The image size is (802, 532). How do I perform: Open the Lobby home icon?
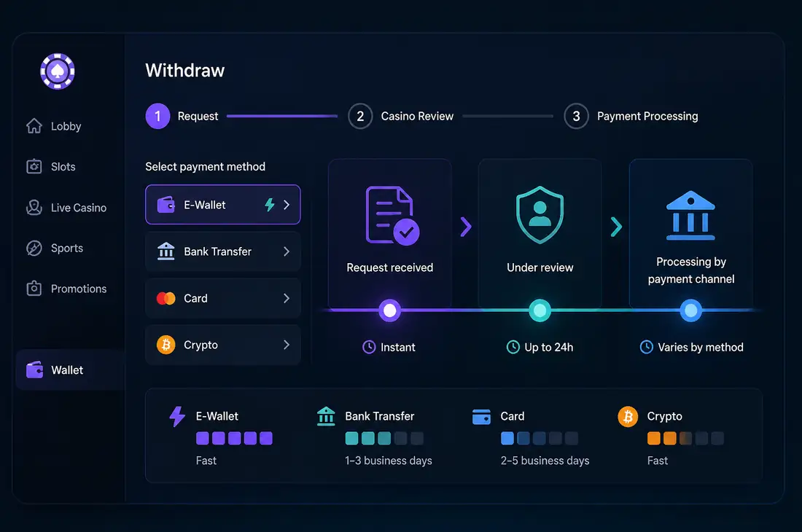34,126
